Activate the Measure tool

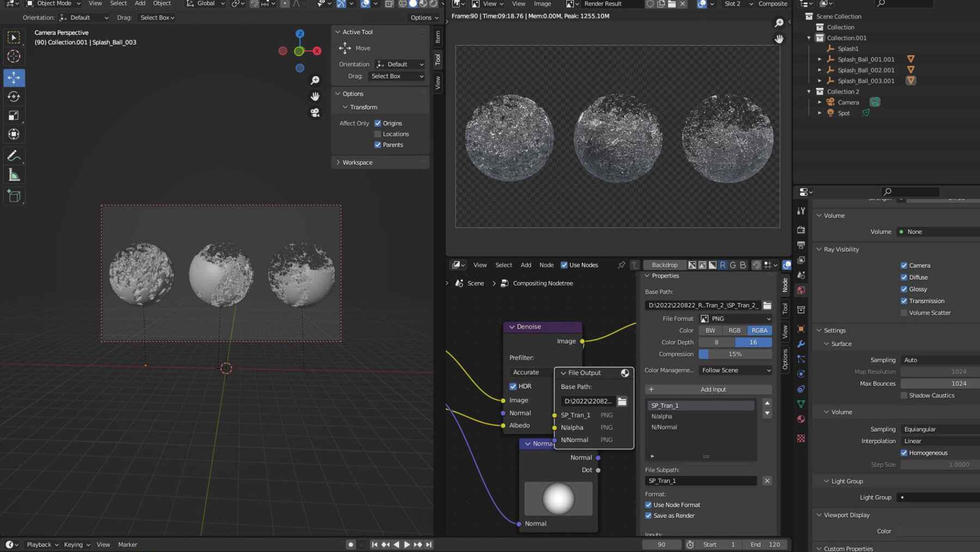pos(14,174)
